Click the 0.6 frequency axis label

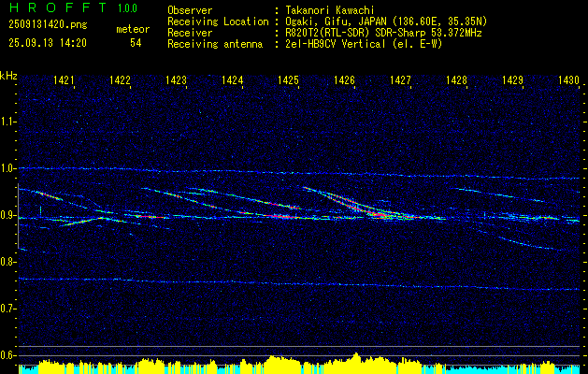click(x=7, y=355)
